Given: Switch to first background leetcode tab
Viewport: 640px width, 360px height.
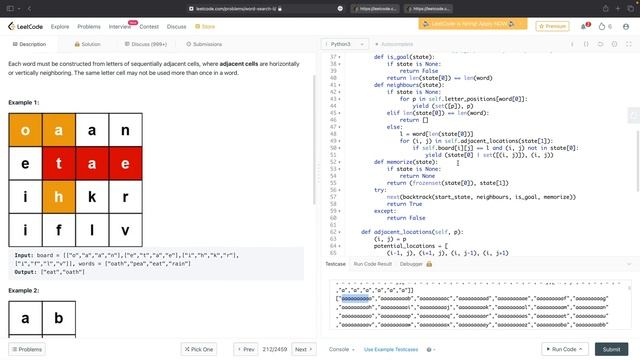Looking at the screenshot, I should [375, 9].
